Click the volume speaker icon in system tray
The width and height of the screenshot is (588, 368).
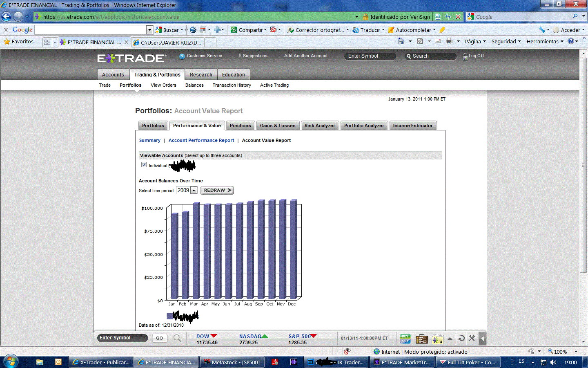coord(553,362)
